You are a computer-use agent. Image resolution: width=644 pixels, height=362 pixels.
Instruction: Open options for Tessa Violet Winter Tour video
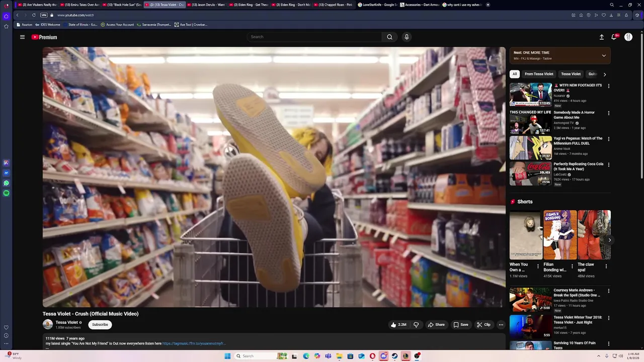(608, 318)
